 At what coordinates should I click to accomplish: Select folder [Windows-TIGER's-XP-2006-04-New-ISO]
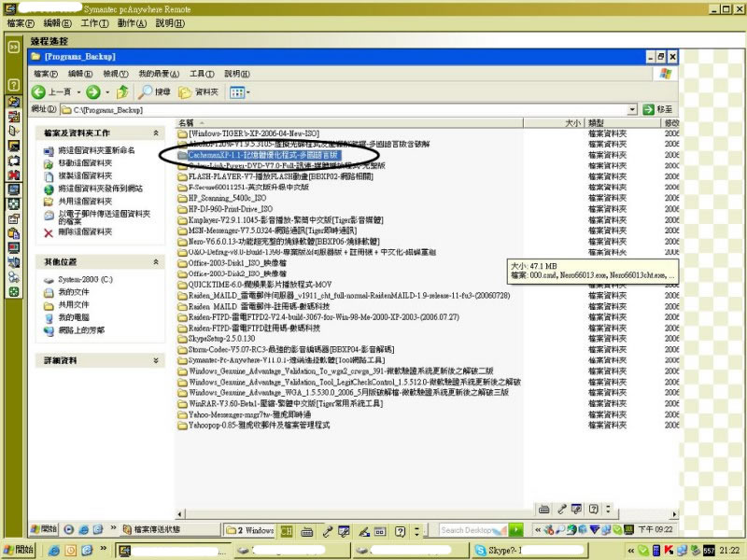click(253, 133)
